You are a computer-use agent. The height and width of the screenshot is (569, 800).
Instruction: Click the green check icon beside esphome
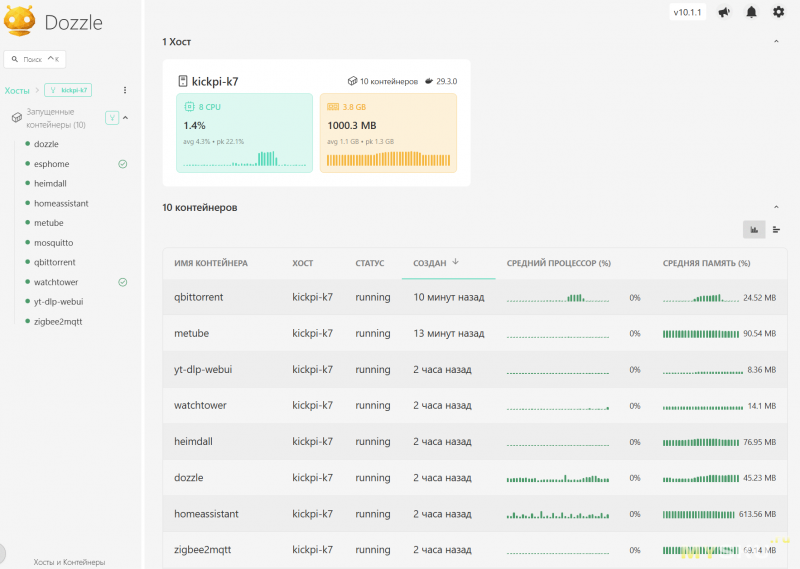123,164
